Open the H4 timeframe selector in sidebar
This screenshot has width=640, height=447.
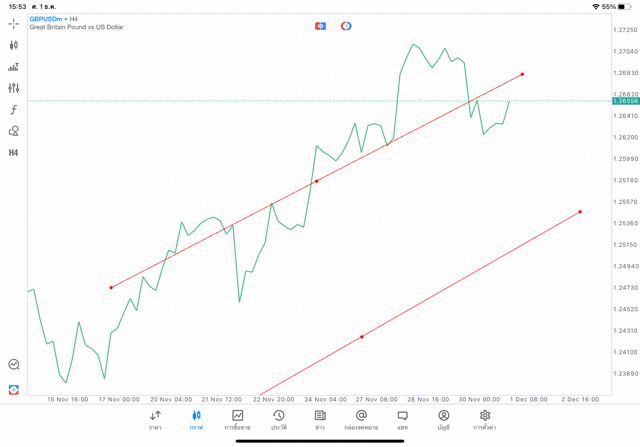pyautogui.click(x=13, y=153)
